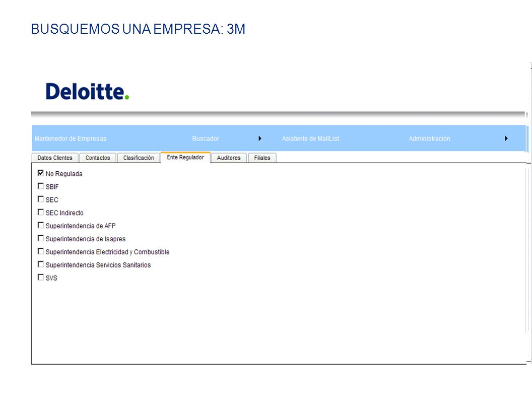This screenshot has width=532, height=411.
Task: Click the Administración menu item
Action: click(x=429, y=139)
